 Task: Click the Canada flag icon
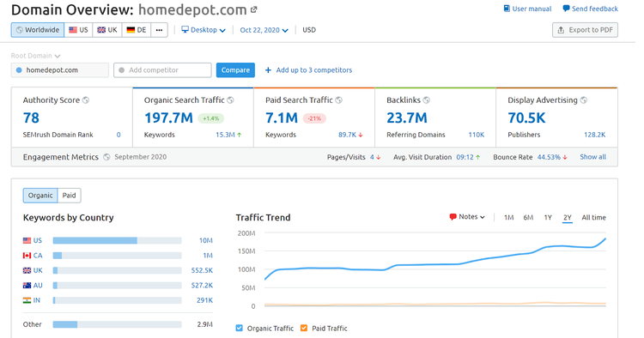click(27, 256)
